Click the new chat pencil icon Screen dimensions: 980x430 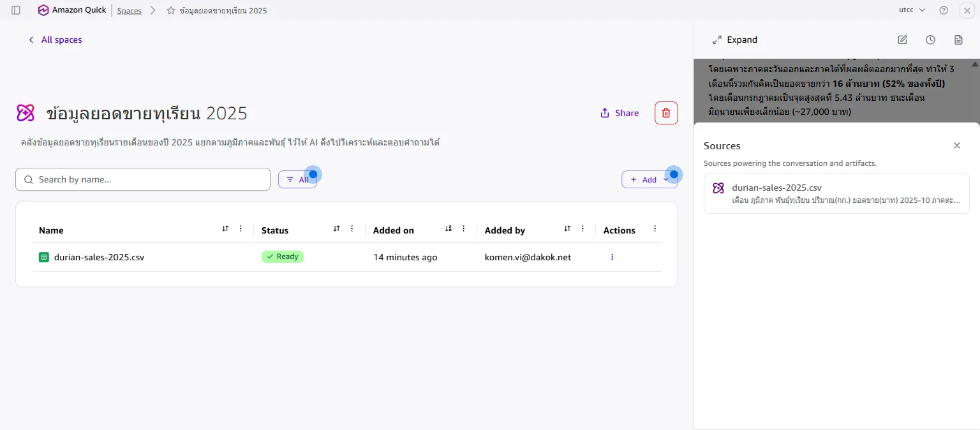[x=902, y=40]
